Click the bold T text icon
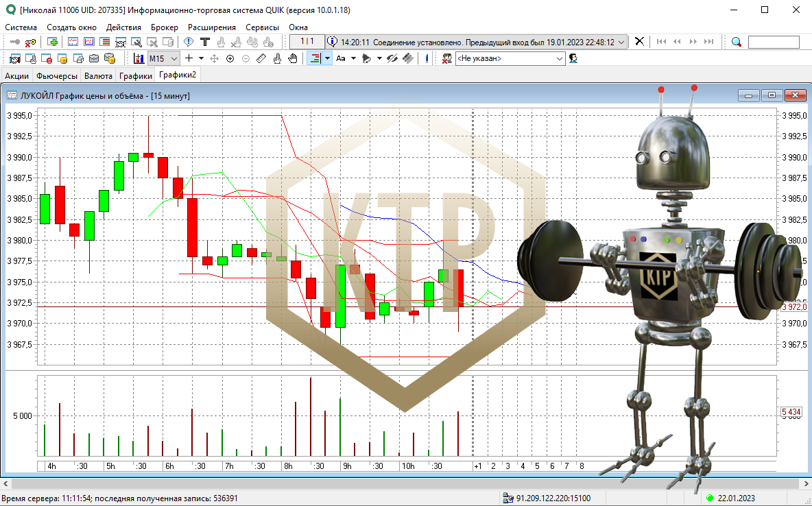Image resolution: width=812 pixels, height=506 pixels. coord(204,42)
